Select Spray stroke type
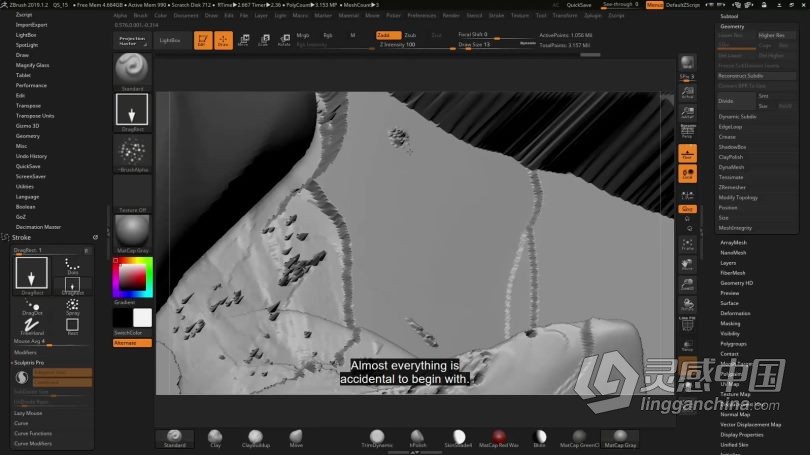 click(72, 307)
